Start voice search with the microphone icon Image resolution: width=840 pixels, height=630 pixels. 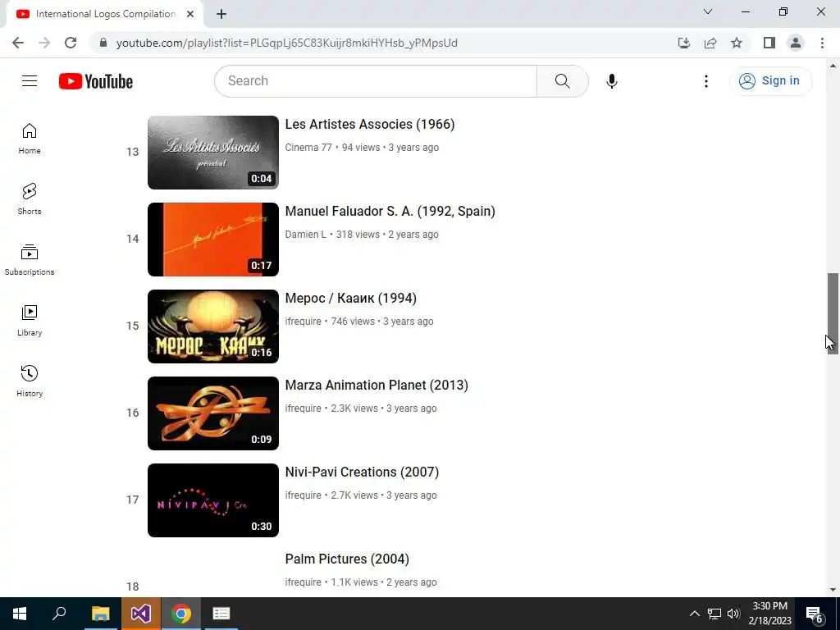tap(612, 81)
